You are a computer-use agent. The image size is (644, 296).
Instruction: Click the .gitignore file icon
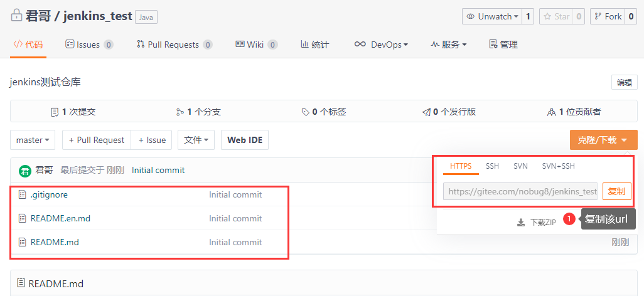pyautogui.click(x=23, y=195)
